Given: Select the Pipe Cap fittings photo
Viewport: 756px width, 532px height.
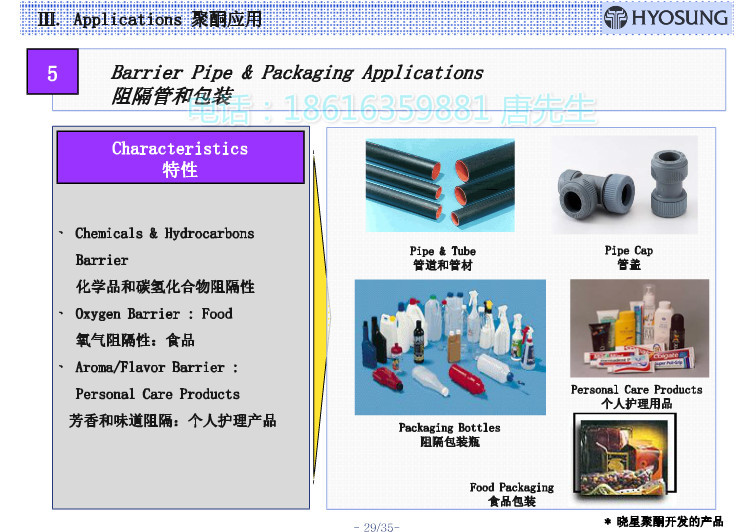Looking at the screenshot, I should click(625, 185).
